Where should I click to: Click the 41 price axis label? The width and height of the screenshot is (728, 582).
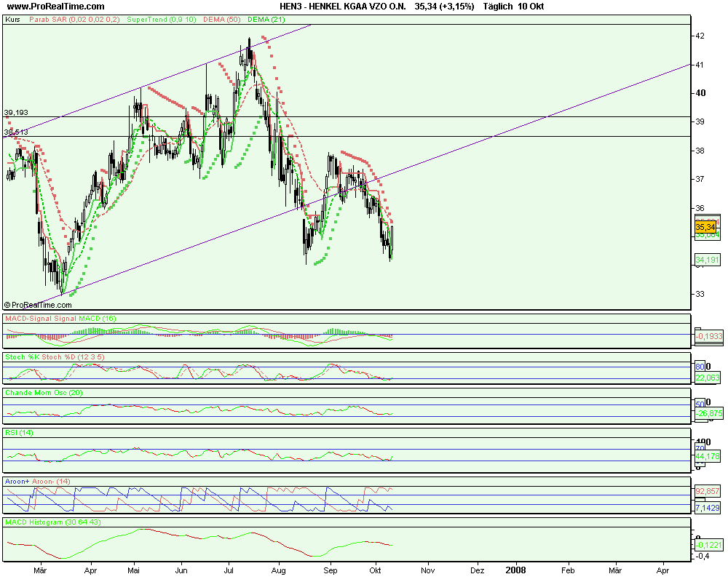pos(699,65)
